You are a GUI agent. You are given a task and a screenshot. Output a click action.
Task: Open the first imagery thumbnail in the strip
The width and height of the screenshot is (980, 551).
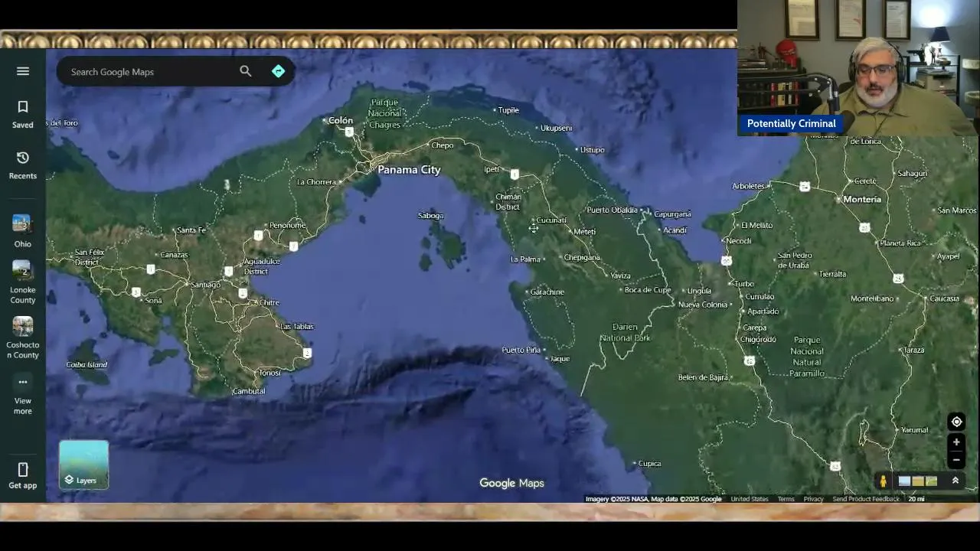click(x=904, y=481)
